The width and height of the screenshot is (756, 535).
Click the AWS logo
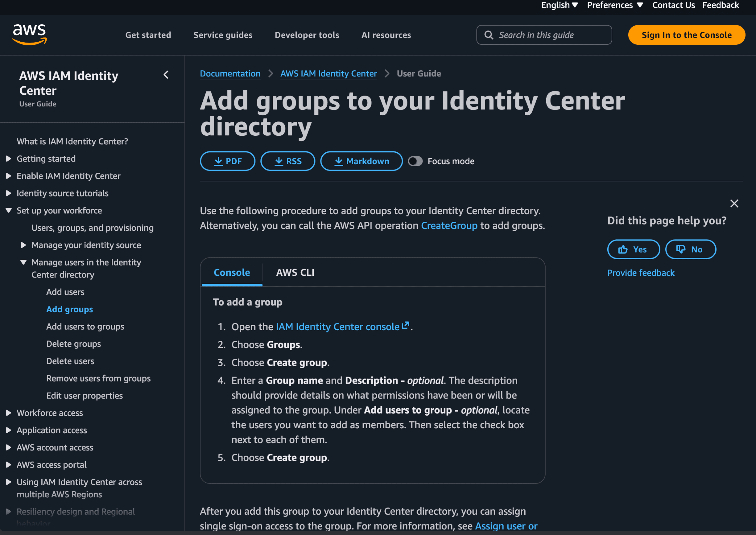(29, 34)
